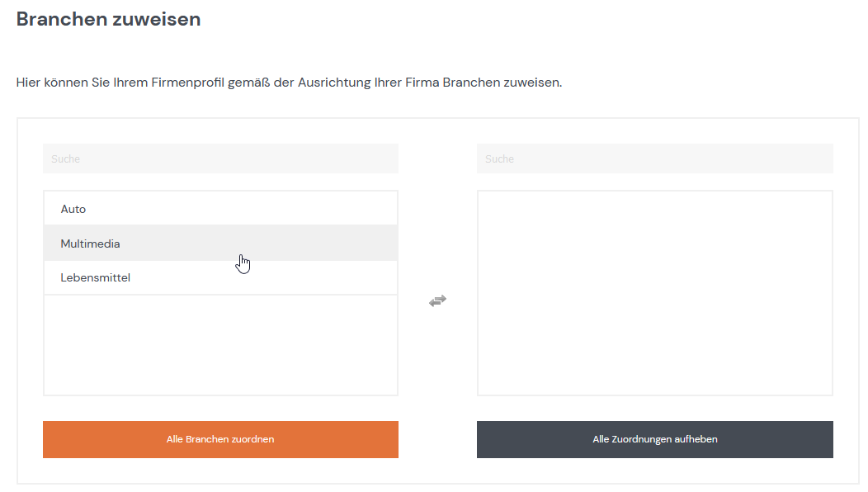This screenshot has height=492, width=868.
Task: Focus the left Suche search field
Action: [x=220, y=158]
